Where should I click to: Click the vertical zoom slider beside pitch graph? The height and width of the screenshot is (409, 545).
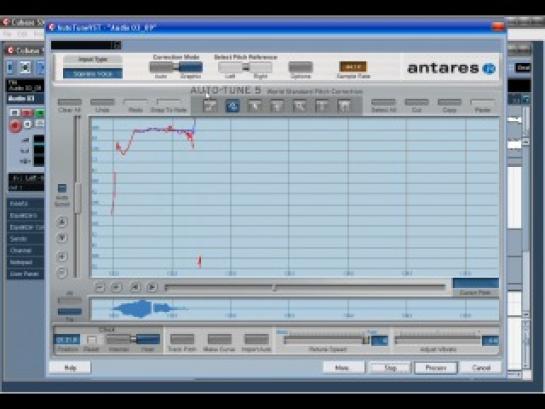(77, 197)
